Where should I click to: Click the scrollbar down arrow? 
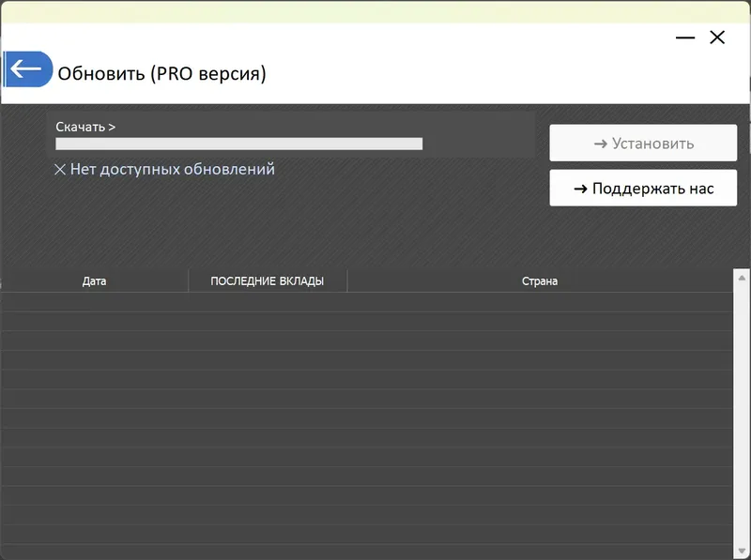click(740, 551)
